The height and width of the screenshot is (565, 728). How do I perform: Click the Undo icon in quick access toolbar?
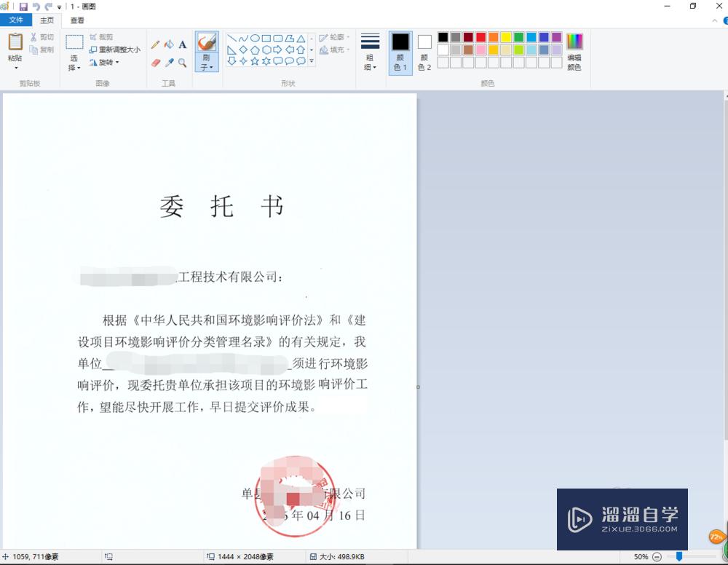pos(36,6)
